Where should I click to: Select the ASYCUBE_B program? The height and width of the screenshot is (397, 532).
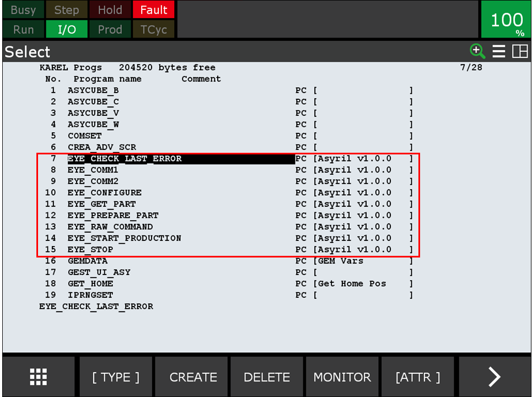point(93,90)
